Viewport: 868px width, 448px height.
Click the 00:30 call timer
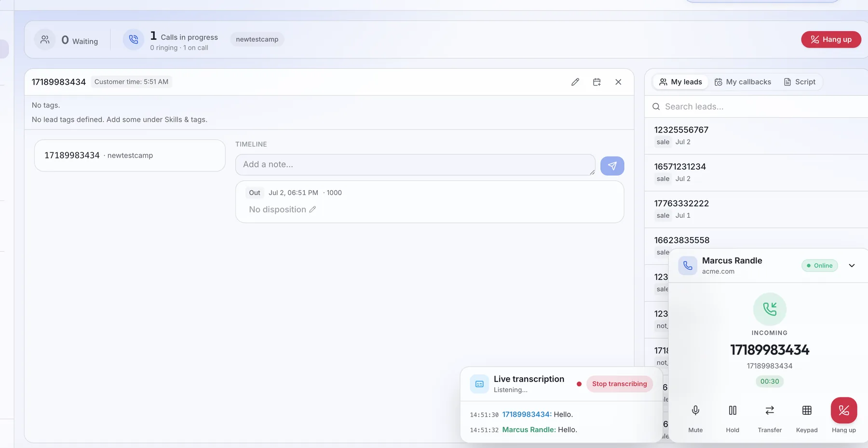point(770,382)
